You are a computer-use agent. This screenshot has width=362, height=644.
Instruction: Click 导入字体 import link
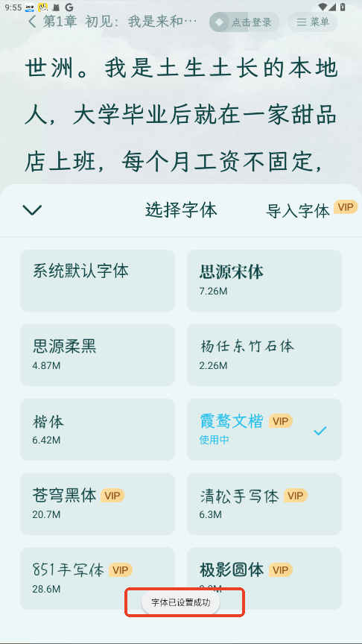click(x=298, y=211)
